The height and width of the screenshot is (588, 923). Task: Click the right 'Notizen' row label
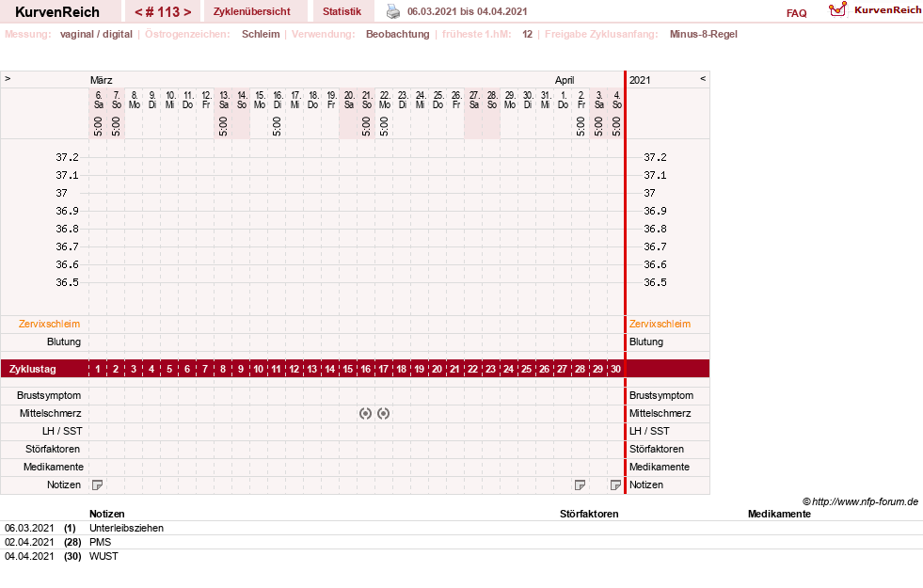646,485
